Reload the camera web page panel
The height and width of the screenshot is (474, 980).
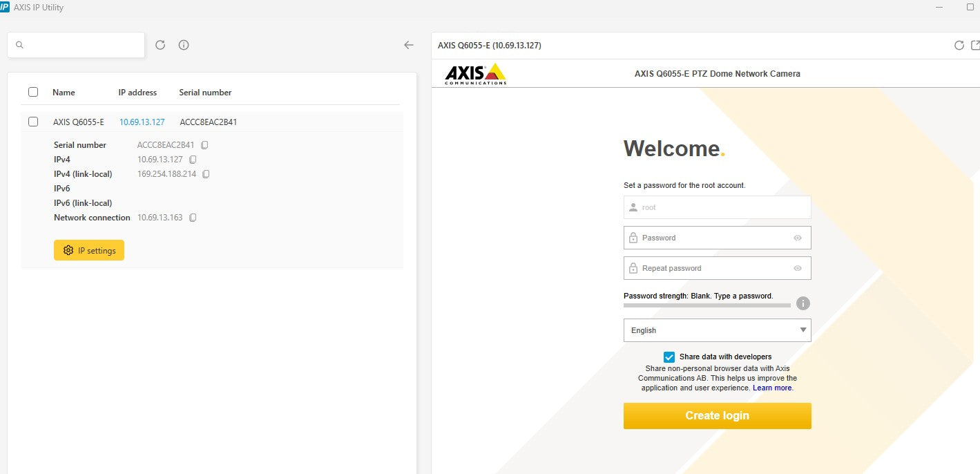click(x=959, y=46)
